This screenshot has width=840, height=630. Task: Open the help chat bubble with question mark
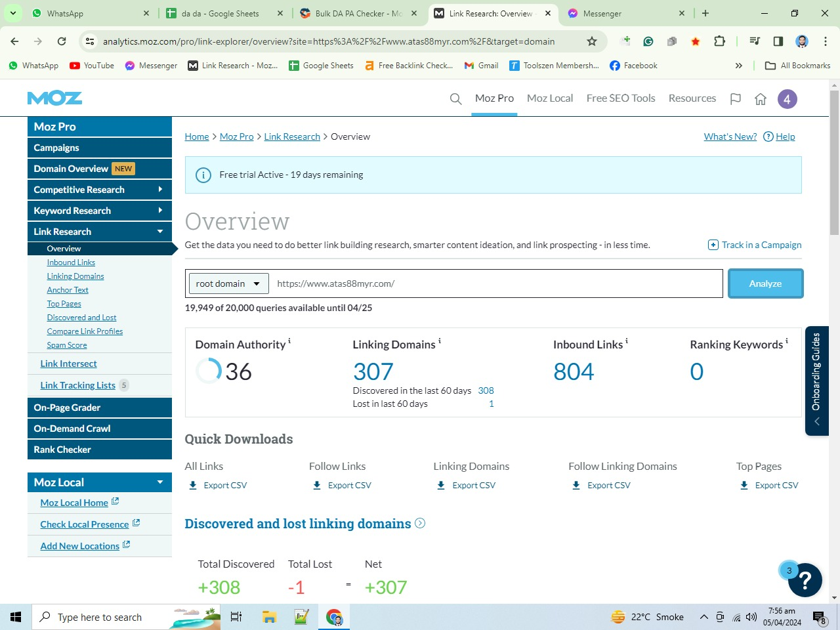pos(805,579)
